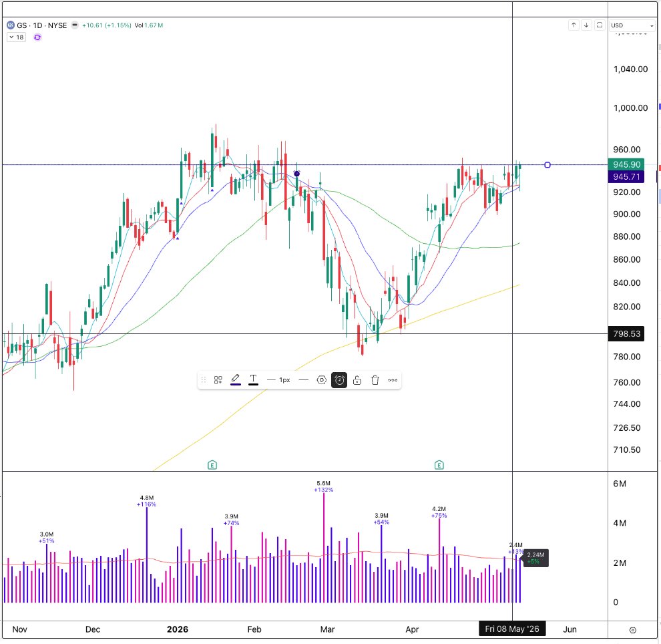This screenshot has height=644, width=661.
Task: Click the grey minus status icon beside NYSE
Action: 75,25
